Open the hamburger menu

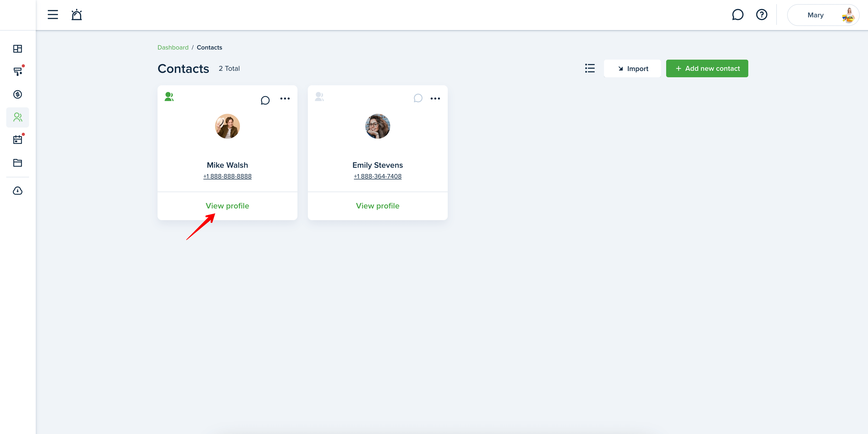click(x=53, y=15)
